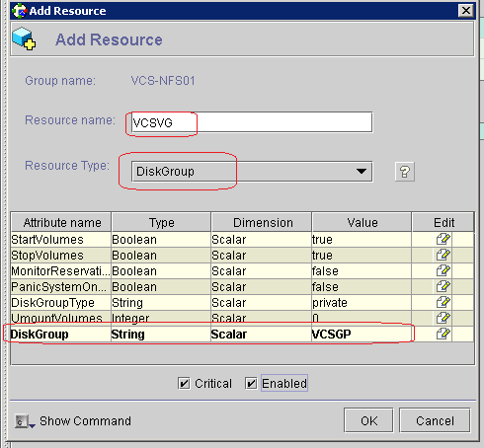Click the Value column header
Image resolution: width=484 pixels, height=448 pixels.
(x=362, y=222)
